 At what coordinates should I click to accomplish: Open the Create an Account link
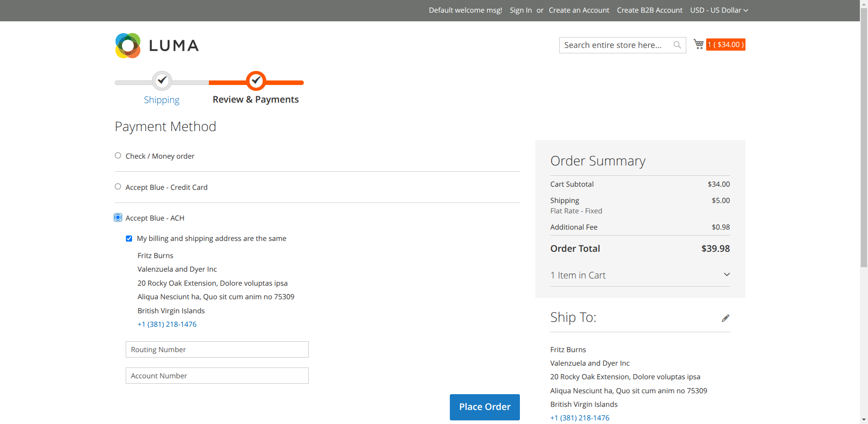(x=579, y=10)
